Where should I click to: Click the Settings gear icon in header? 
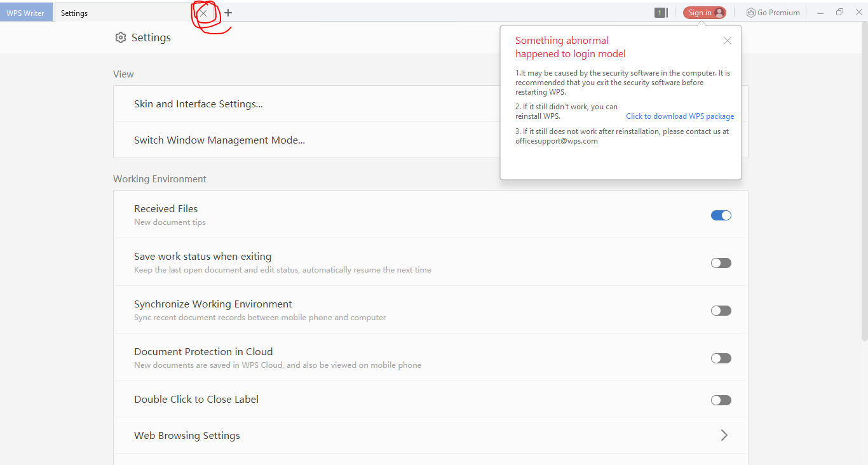[121, 37]
